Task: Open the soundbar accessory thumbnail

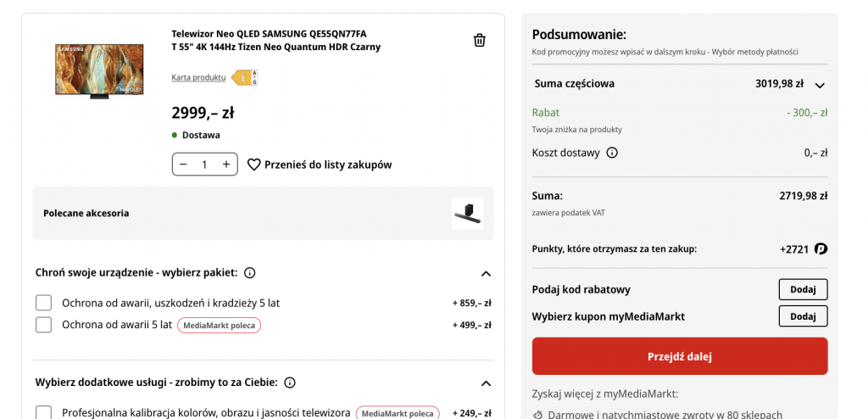Action: tap(467, 214)
